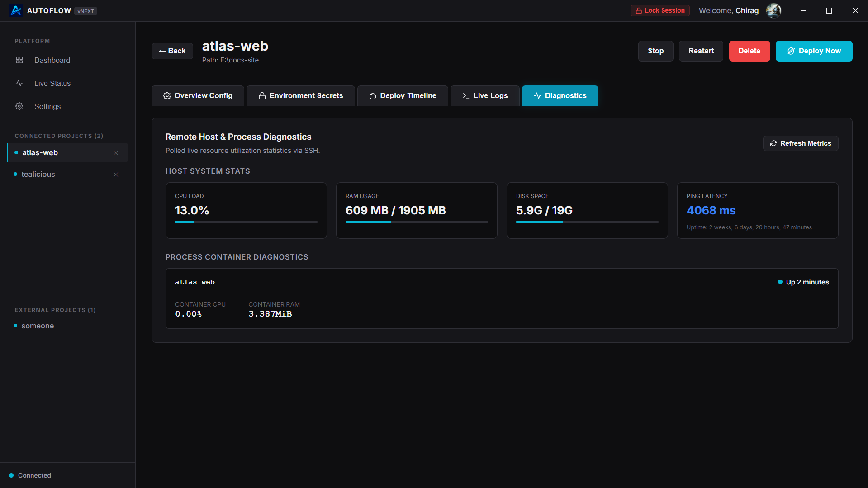Viewport: 868px width, 488px height.
Task: Click the user avatar picture
Action: (x=773, y=10)
